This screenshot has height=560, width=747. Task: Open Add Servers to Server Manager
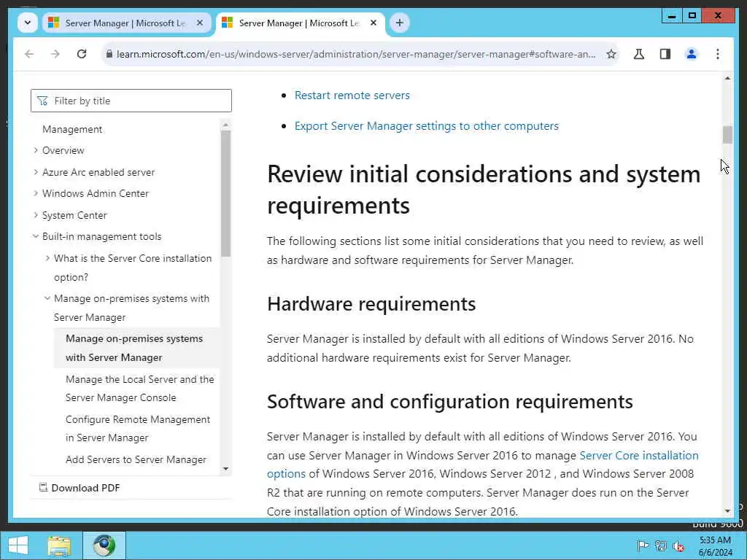[136, 459]
